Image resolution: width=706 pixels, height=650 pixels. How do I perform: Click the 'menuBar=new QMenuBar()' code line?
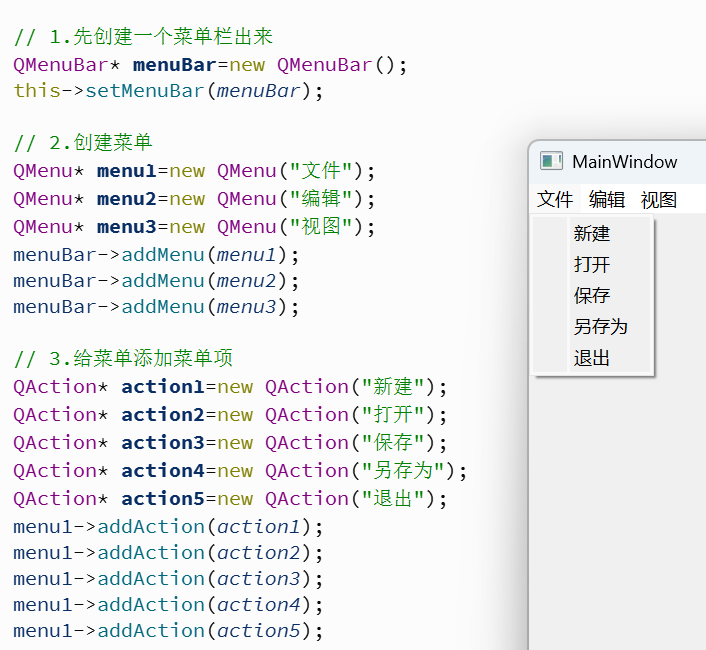(210, 65)
